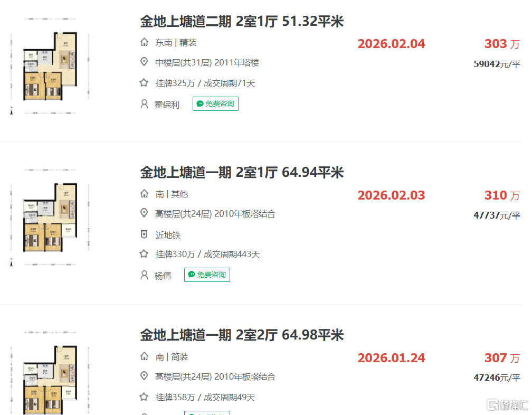
Task: Click the floor plan thumbnail of the 64.98平米 listing
Action: coord(50,372)
